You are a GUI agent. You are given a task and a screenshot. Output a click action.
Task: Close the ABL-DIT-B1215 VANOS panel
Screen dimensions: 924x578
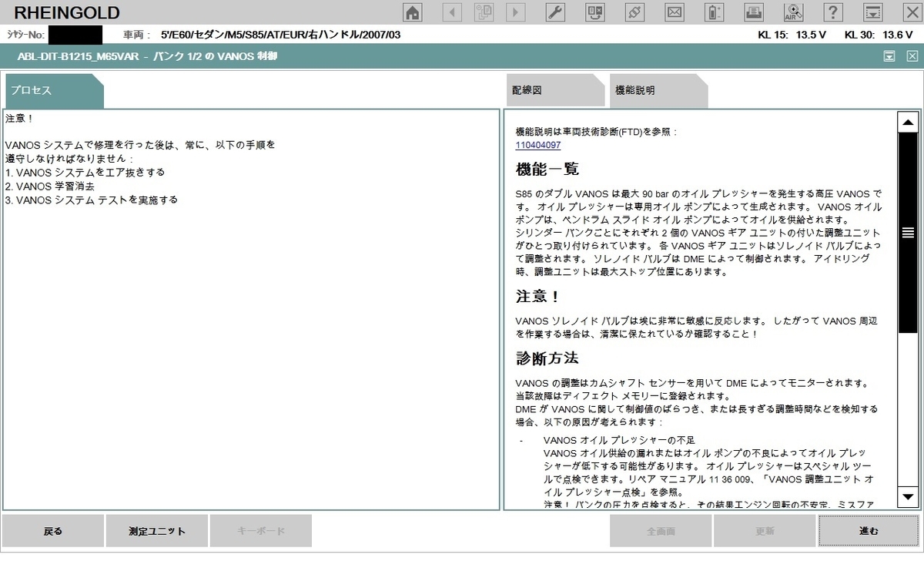912,55
